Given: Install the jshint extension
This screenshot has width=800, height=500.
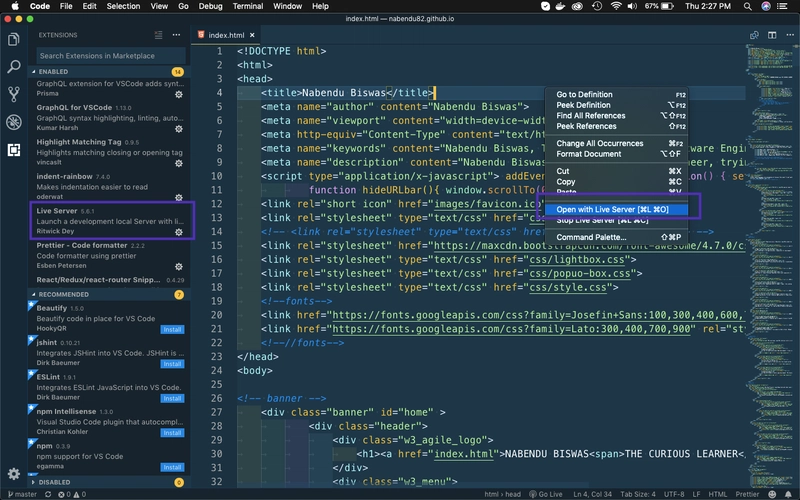Looking at the screenshot, I should [x=172, y=364].
